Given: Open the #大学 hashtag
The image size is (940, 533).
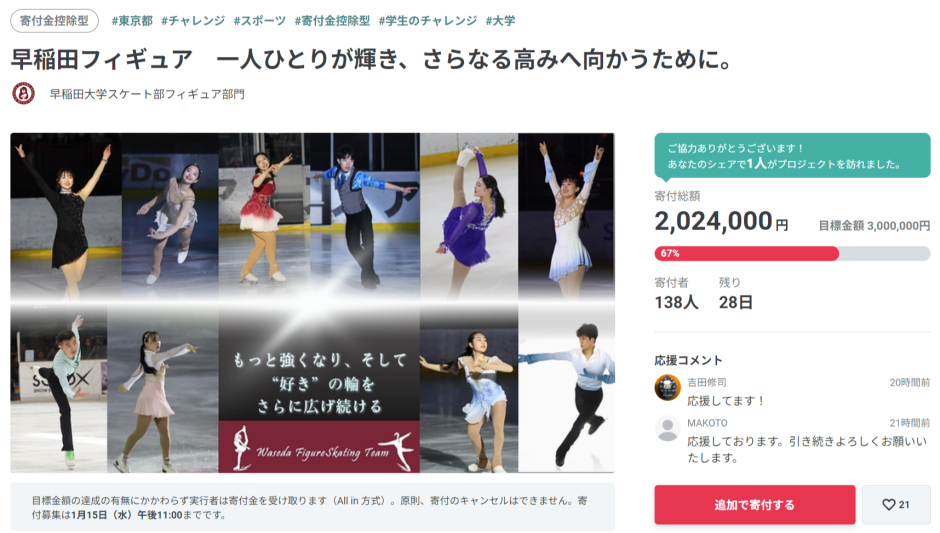Looking at the screenshot, I should [500, 20].
